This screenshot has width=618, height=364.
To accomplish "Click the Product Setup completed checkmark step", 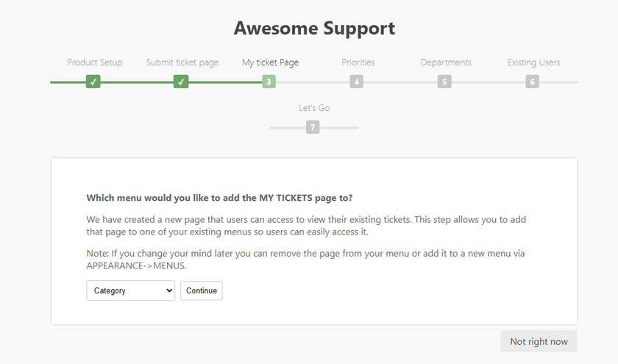I will point(93,82).
